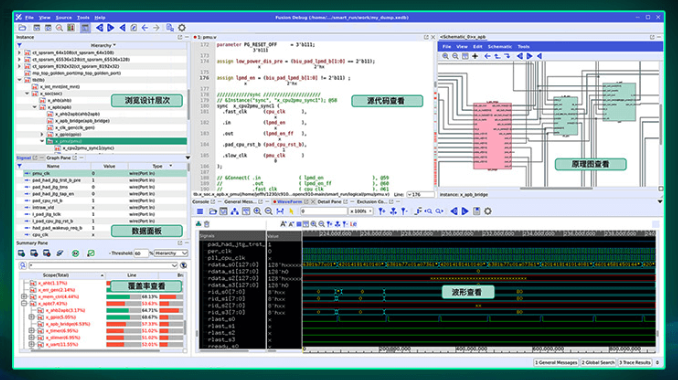The image size is (678, 380).
Task: Click the trash icon above the waveform signal list
Action: (207, 224)
